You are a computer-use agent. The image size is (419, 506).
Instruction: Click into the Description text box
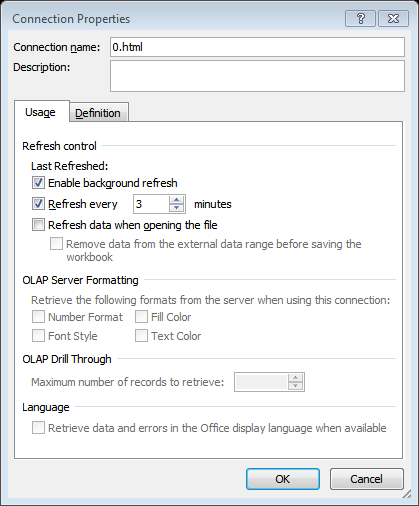[257, 76]
